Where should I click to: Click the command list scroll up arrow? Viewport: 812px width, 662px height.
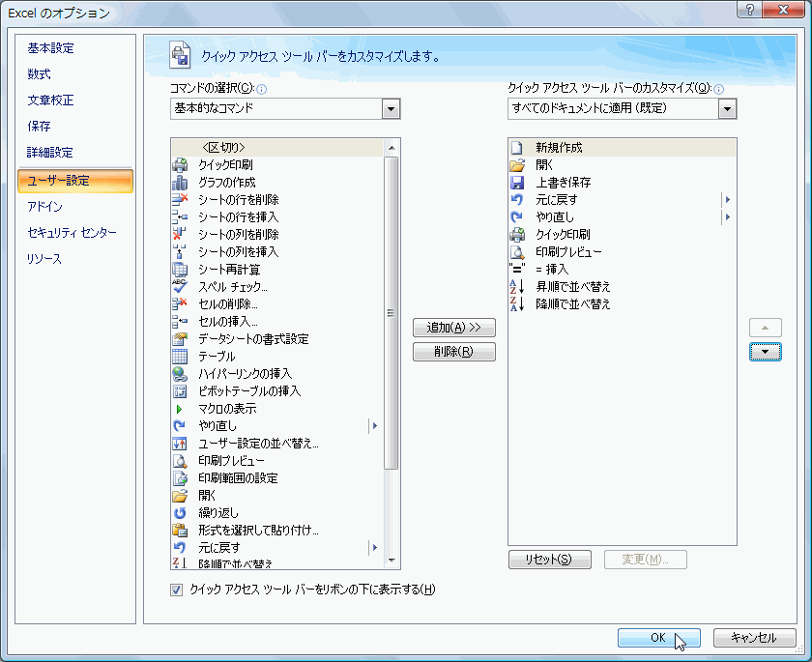(391, 148)
